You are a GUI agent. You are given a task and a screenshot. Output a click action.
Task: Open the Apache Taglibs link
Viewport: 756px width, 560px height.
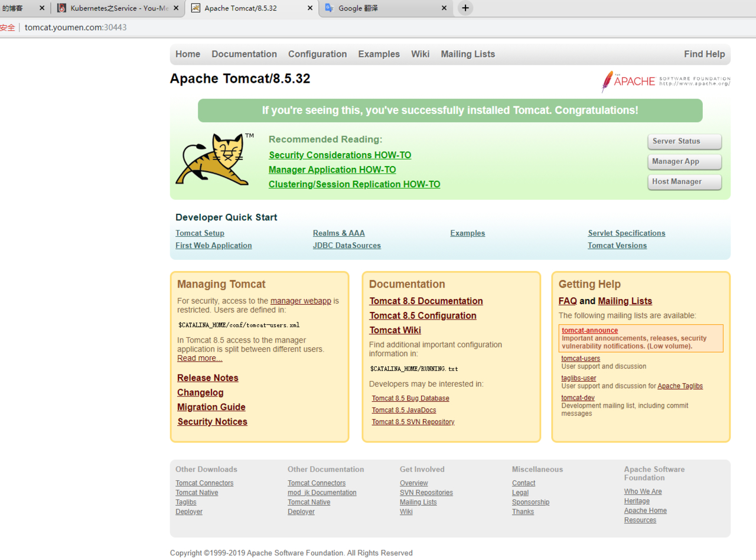tap(680, 386)
